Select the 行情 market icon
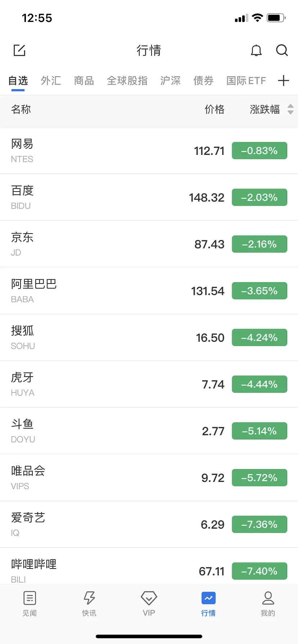The image size is (298, 644). click(208, 598)
